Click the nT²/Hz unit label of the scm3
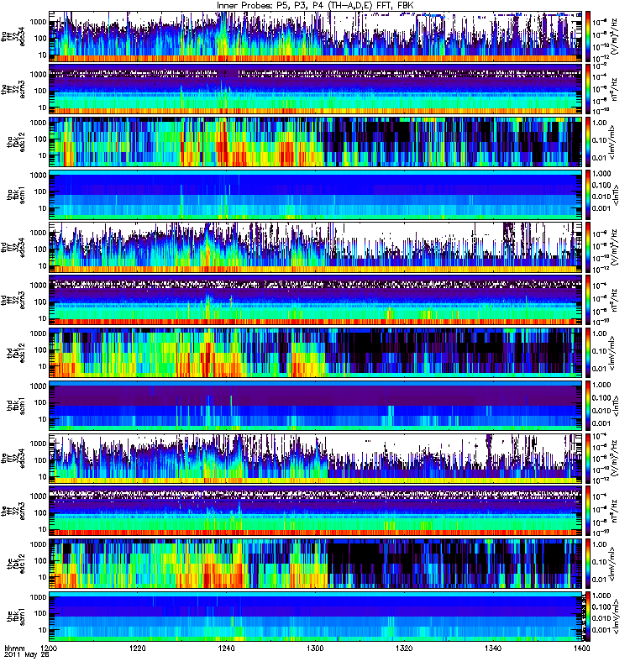The height and width of the screenshot is (672, 630). tap(615, 511)
